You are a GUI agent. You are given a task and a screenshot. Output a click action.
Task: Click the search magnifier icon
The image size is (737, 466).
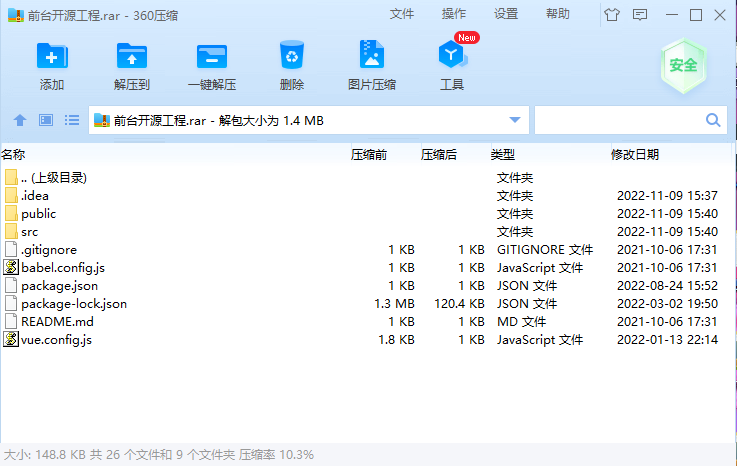point(713,120)
